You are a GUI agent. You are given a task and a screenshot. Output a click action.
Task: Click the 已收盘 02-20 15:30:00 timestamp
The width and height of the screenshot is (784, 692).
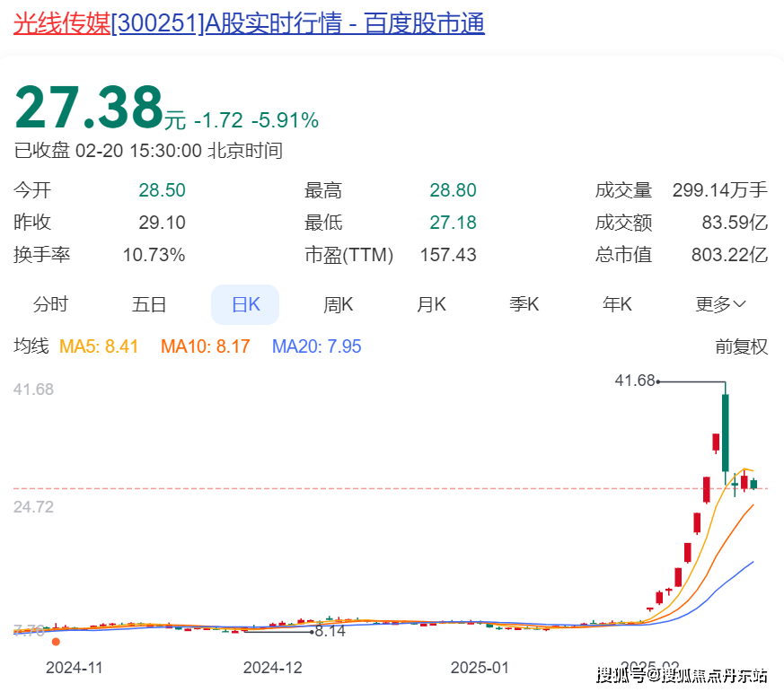(x=148, y=151)
